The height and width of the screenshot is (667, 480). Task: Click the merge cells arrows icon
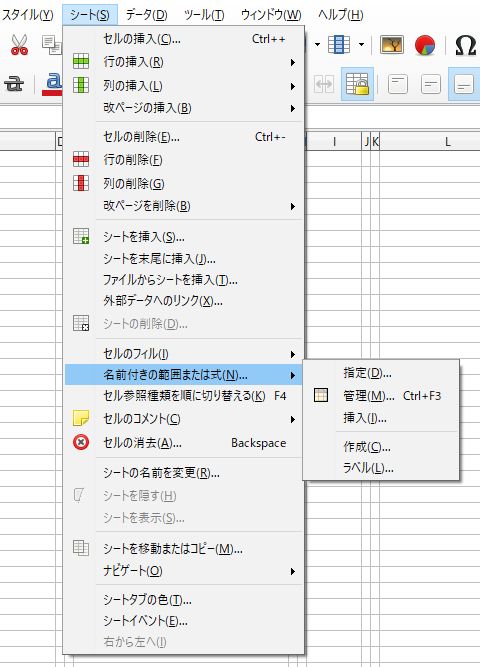click(x=324, y=84)
